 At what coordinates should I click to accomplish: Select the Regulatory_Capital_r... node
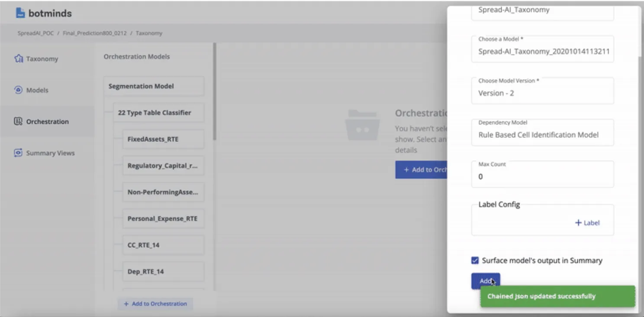163,166
